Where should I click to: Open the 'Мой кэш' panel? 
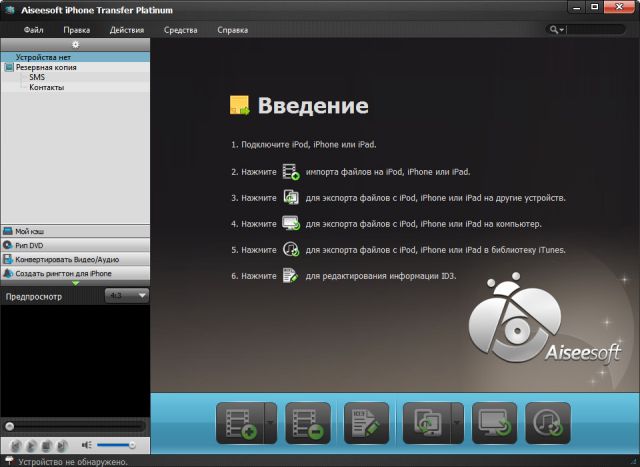(75, 231)
